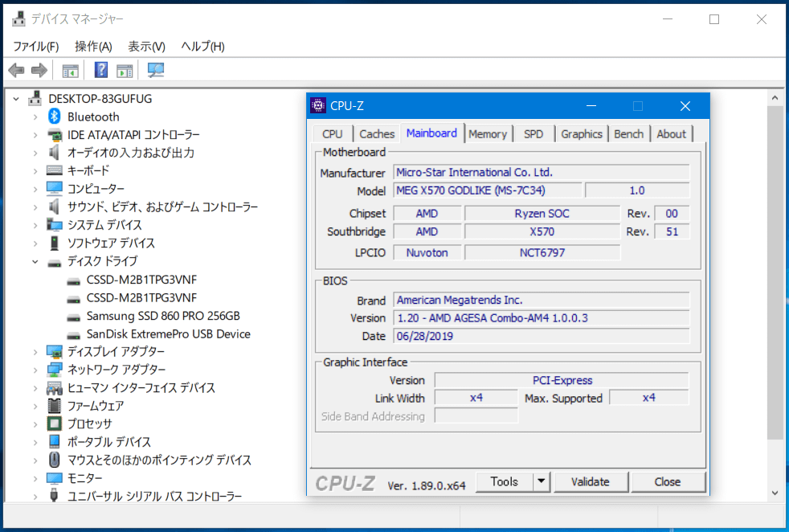The width and height of the screenshot is (789, 532).
Task: Switch to the About tab in CPU-Z
Action: pos(671,134)
